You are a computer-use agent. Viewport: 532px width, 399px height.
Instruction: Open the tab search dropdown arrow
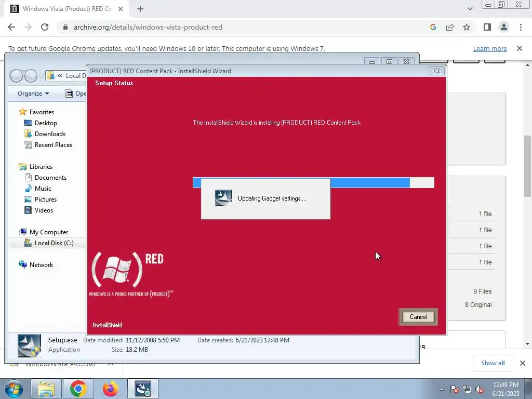470,9
